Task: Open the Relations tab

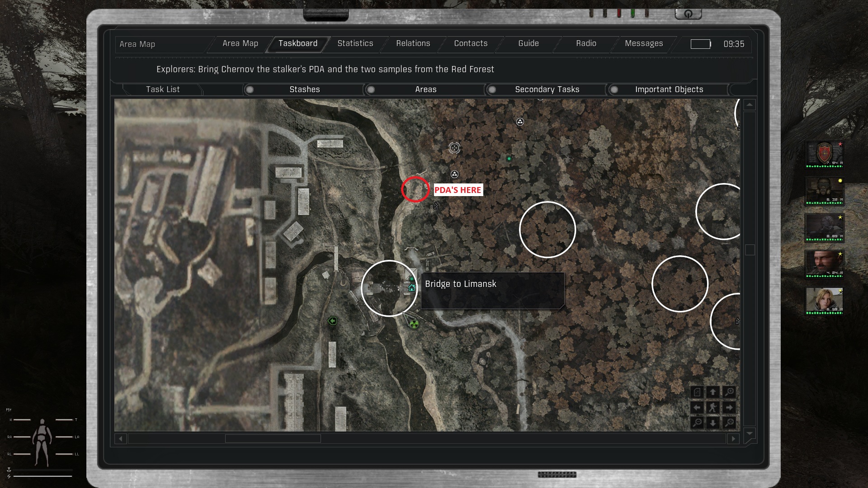Action: point(413,43)
